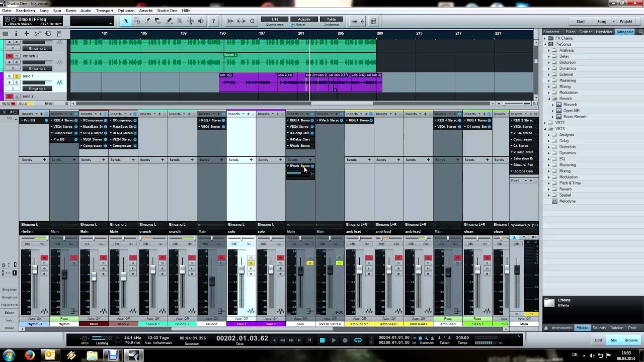Bypass the Pro EQ insert power button
The width and height of the screenshot is (644, 362).
(x=47, y=121)
